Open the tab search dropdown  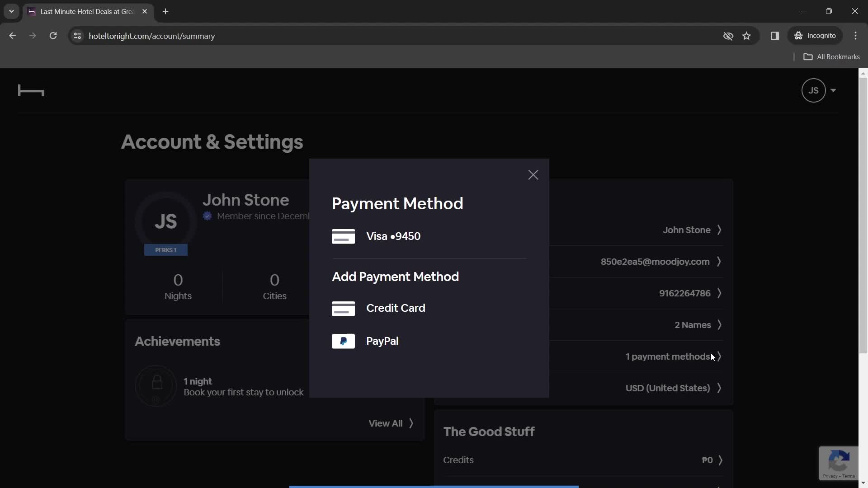pos(11,12)
